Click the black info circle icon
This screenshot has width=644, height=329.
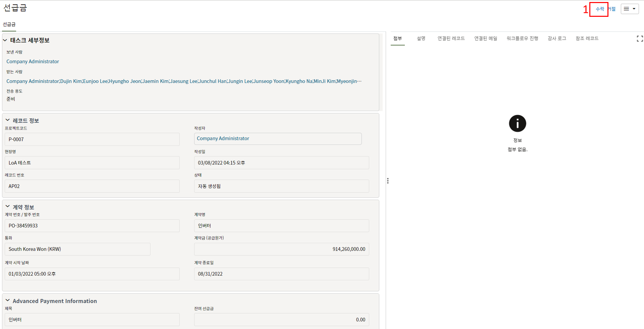tap(517, 124)
